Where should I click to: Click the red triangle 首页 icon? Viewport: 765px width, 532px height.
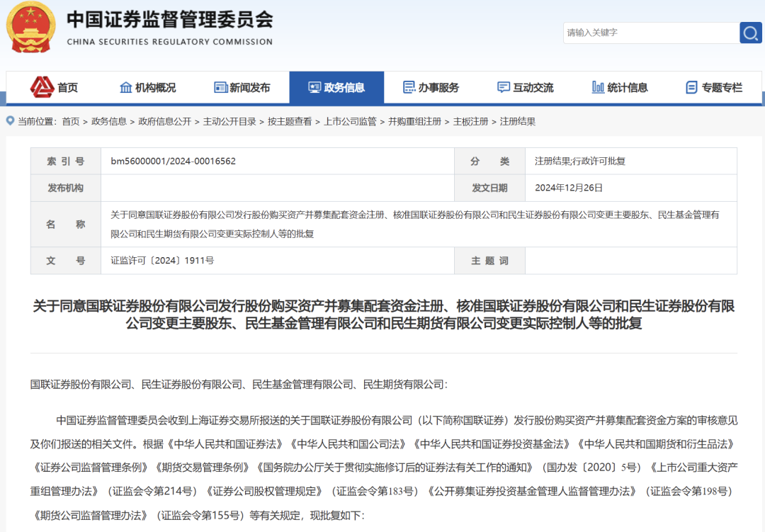coord(42,87)
